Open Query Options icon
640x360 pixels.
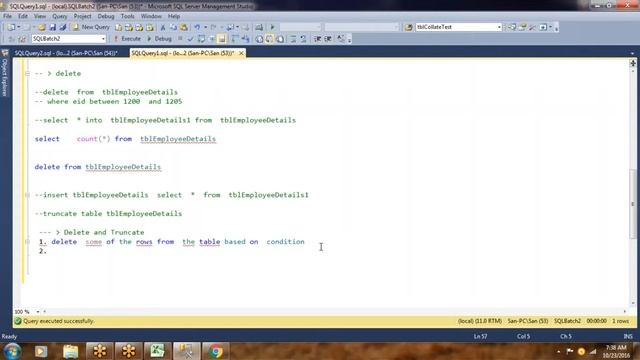[212, 39]
